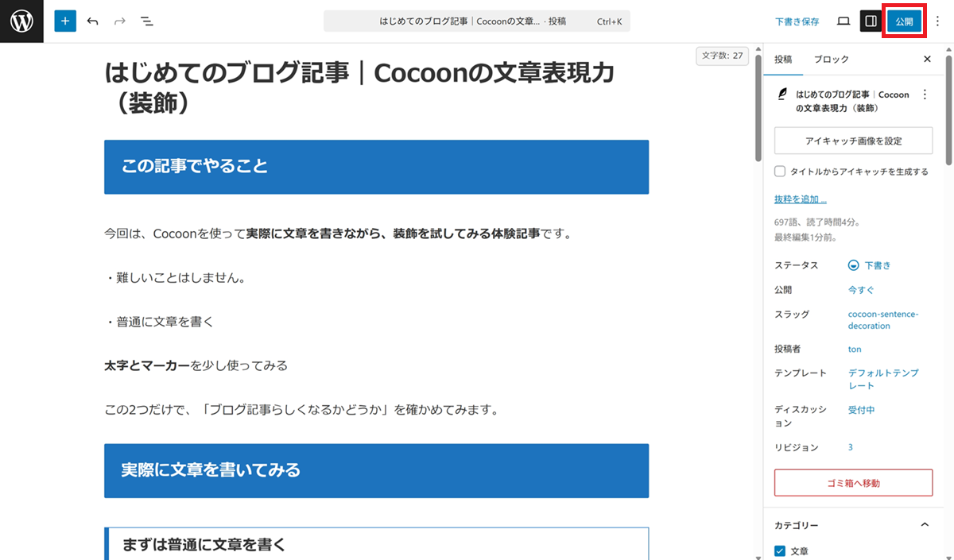The width and height of the screenshot is (954, 560).
Task: Open the top bar options menu
Action: (x=937, y=21)
